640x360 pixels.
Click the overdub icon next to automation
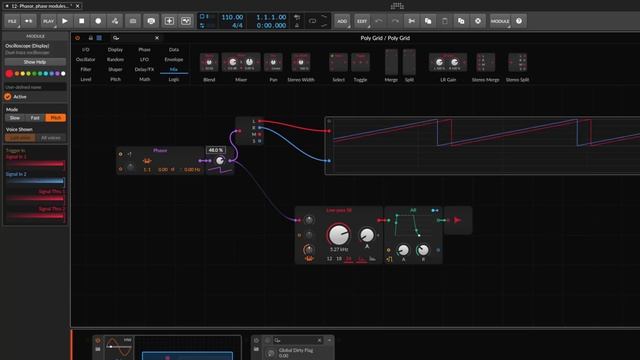tap(133, 21)
